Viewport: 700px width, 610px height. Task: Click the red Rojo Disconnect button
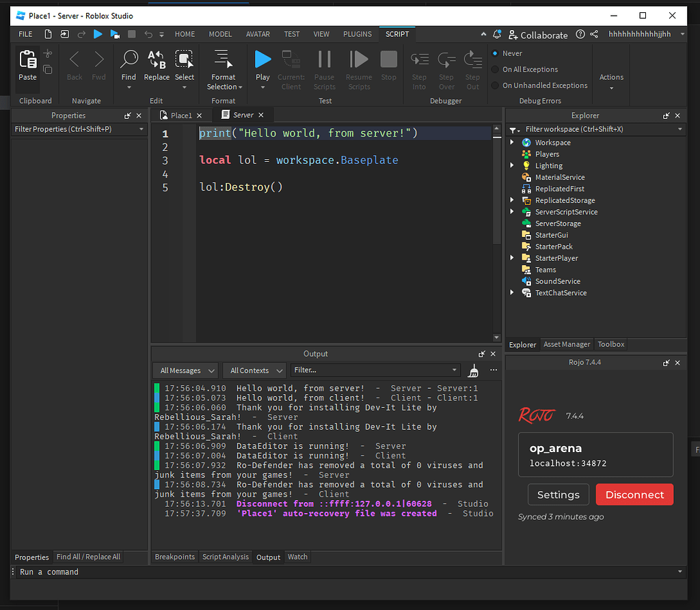coord(634,495)
